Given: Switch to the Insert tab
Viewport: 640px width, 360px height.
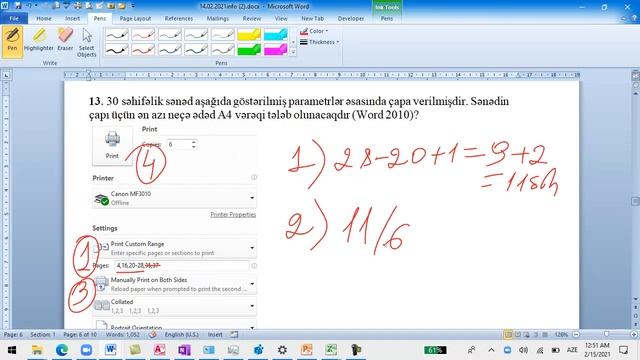Looking at the screenshot, I should tap(72, 18).
